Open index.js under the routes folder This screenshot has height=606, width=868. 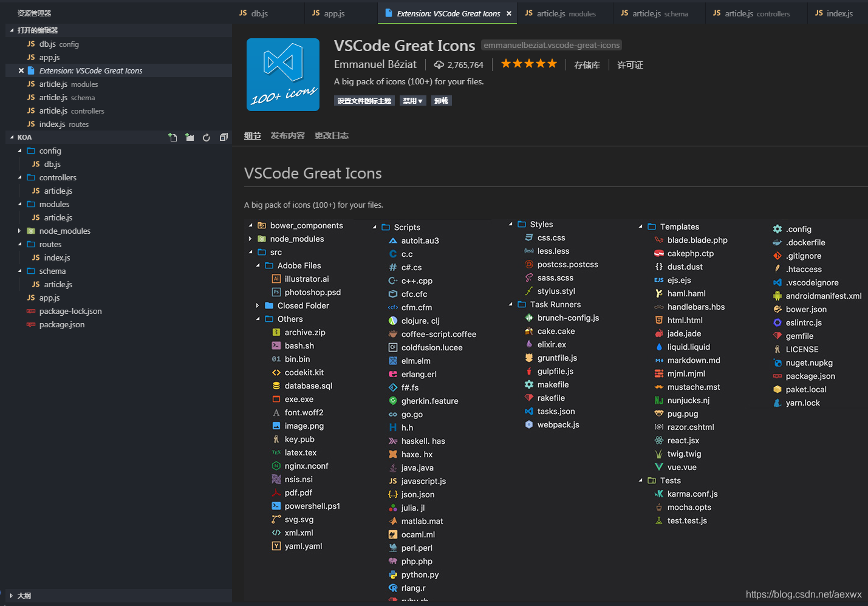click(x=118, y=257)
